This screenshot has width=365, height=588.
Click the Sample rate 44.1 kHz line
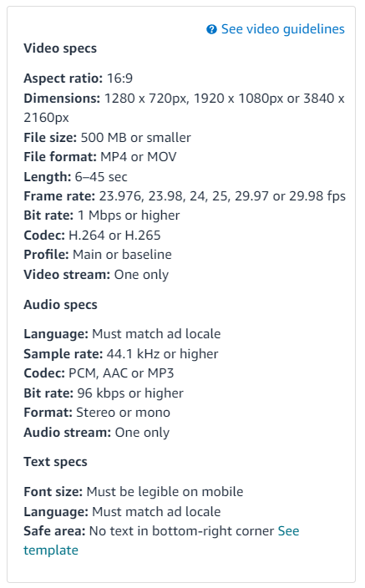(121, 353)
